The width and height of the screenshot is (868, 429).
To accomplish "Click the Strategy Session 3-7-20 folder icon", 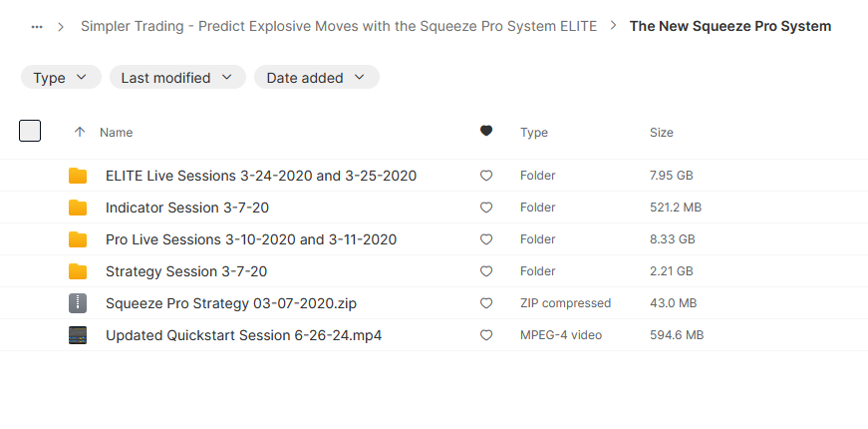I will tap(78, 271).
